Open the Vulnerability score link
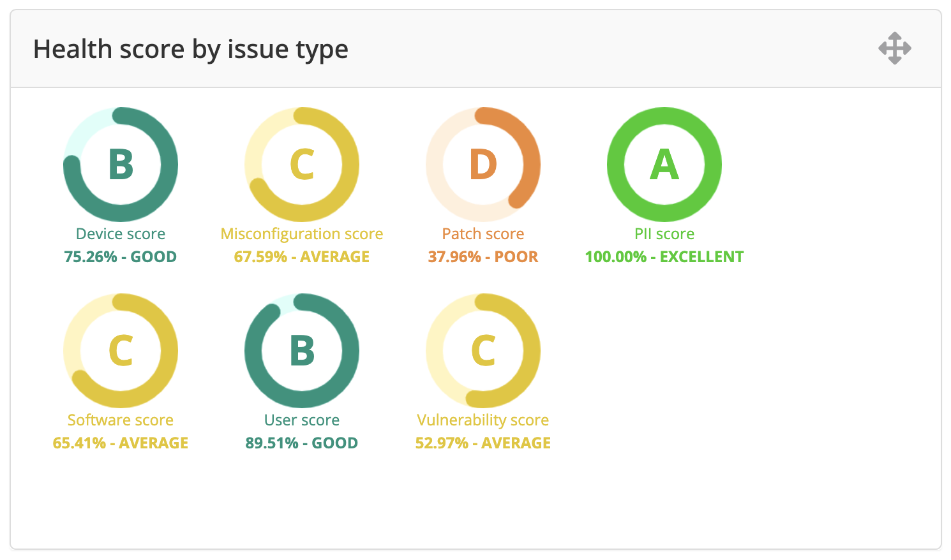 point(483,420)
